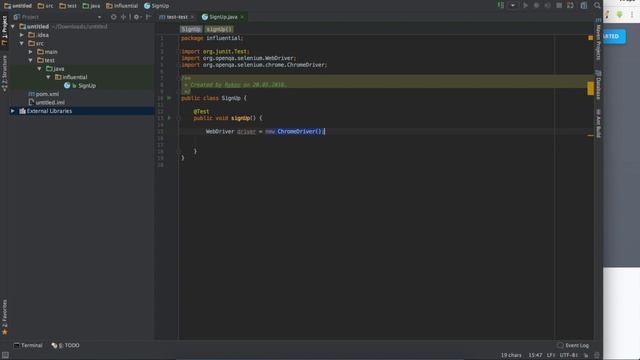This screenshot has height=360, width=640.
Task: Click tool window toggle icon bottom-left corner
Action: coord(5,356)
